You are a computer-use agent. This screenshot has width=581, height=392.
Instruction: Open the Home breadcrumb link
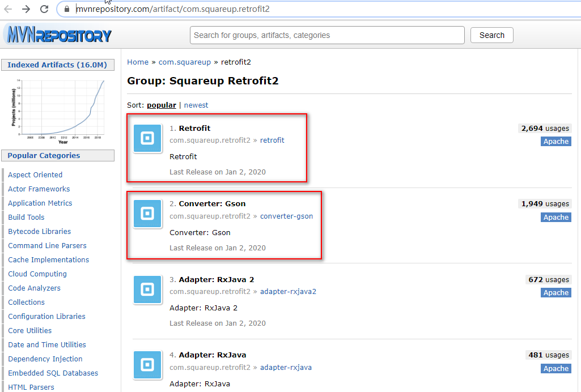click(x=138, y=62)
